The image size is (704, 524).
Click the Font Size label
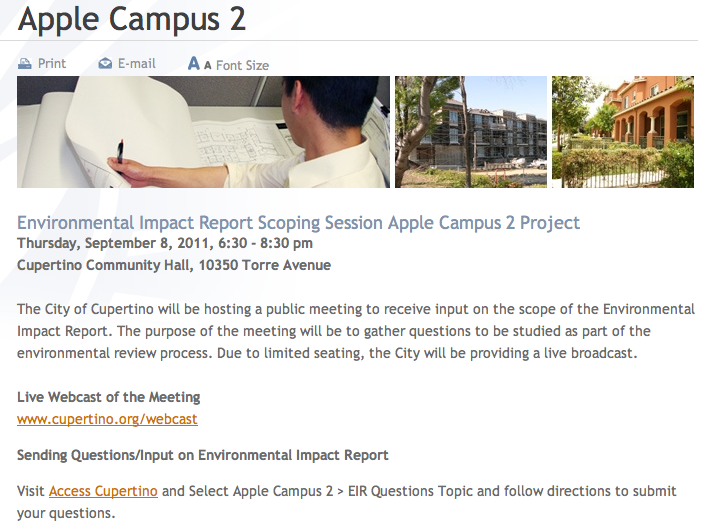(x=242, y=66)
